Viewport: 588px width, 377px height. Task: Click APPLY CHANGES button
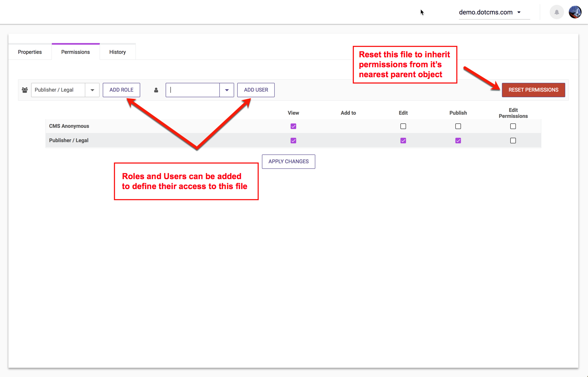(x=289, y=162)
